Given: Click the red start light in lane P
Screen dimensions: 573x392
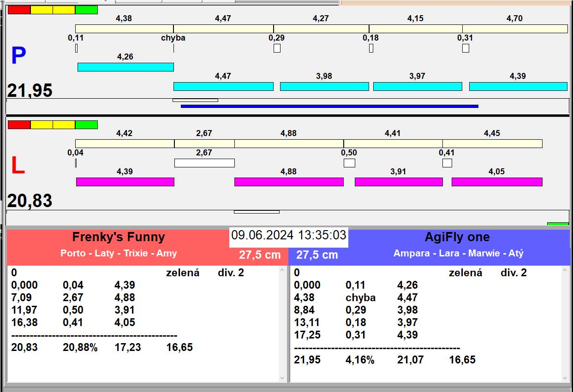Looking at the screenshot, I should pos(19,10).
